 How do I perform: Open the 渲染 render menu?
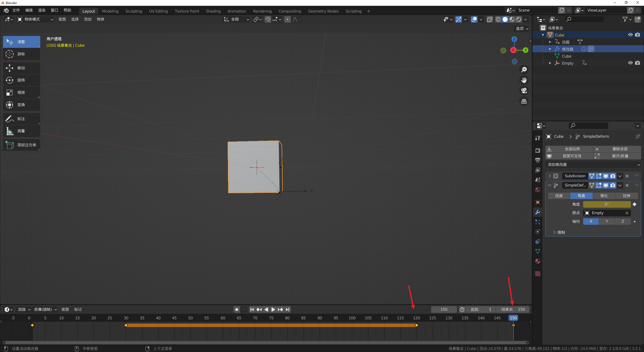click(x=42, y=10)
